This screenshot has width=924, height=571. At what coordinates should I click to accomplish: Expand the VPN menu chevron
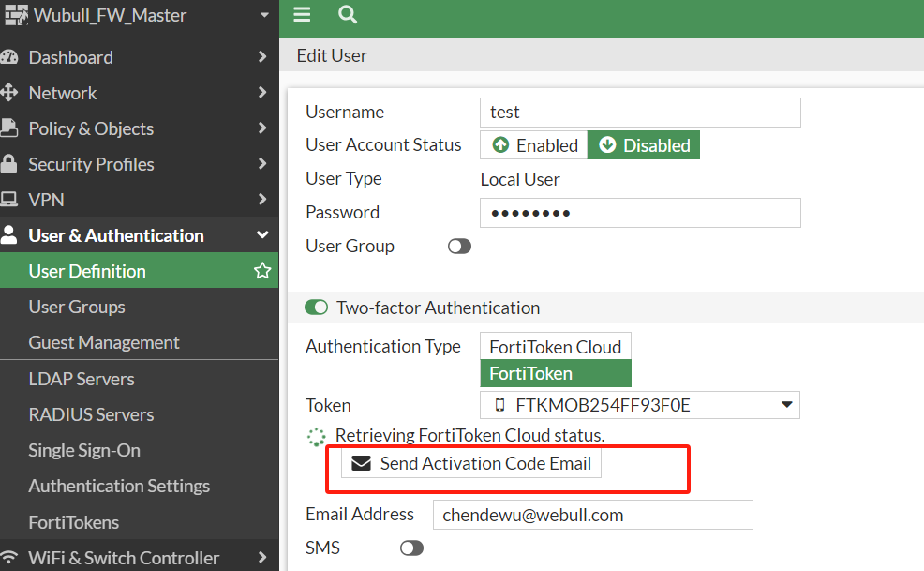coord(262,200)
